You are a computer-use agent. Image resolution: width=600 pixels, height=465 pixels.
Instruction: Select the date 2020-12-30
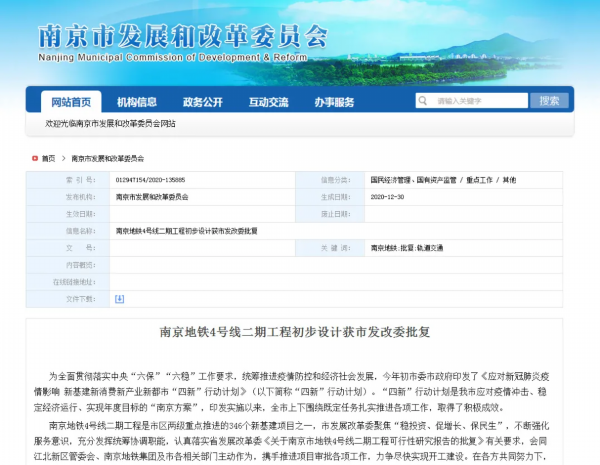click(x=387, y=197)
